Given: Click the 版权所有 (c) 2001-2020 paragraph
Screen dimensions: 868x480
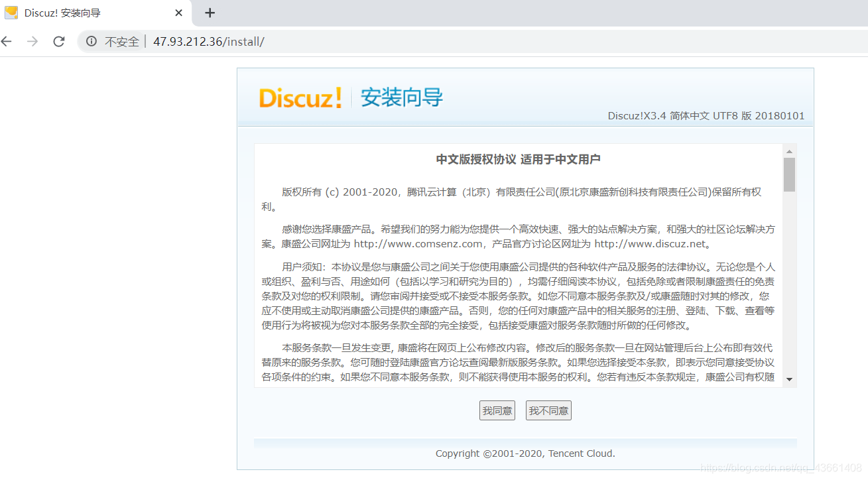Looking at the screenshot, I should point(511,199).
